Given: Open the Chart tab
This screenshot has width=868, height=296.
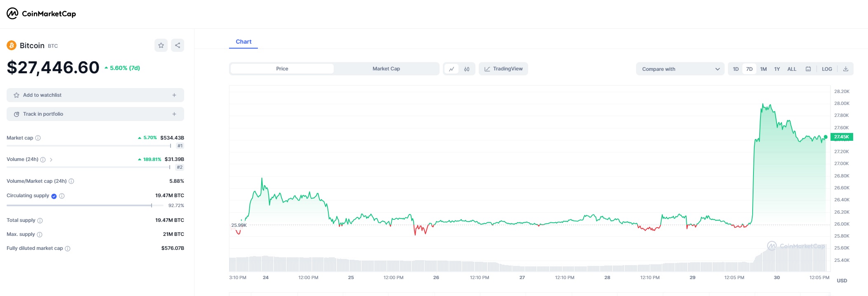Looking at the screenshot, I should tap(243, 42).
